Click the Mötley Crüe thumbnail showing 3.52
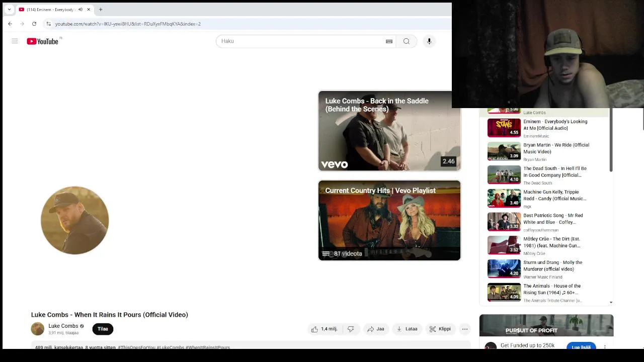This screenshot has height=362, width=644. (504, 245)
